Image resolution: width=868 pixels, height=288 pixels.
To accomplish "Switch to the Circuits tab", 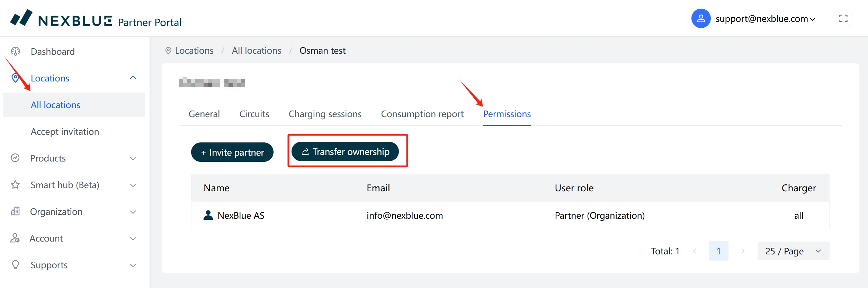I will point(254,114).
